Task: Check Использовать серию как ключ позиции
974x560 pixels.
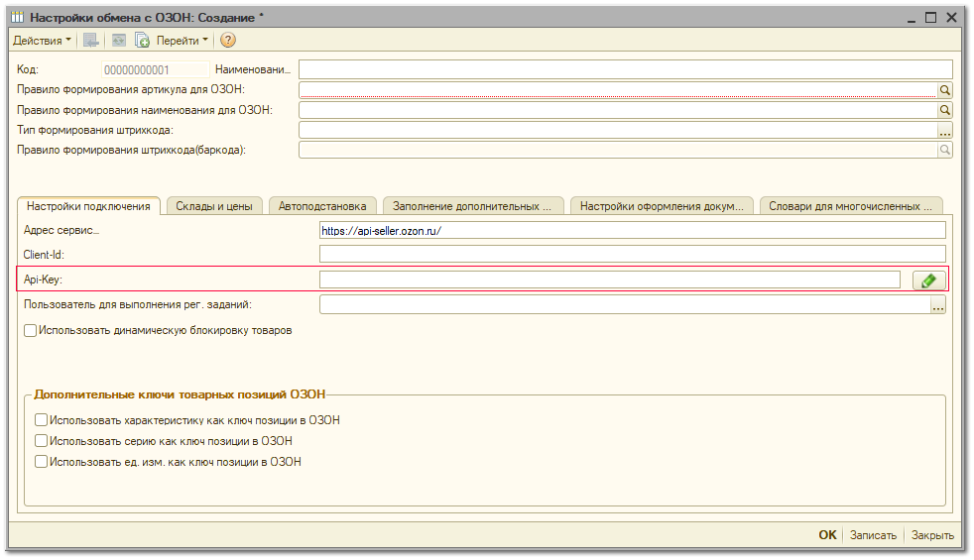Action: (41, 441)
